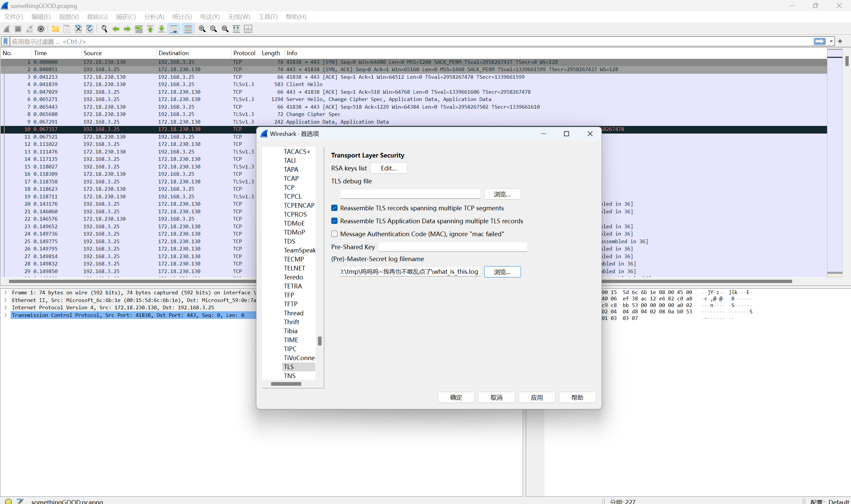This screenshot has width=851, height=504.
Task: Close this capture file icon
Action: tap(78, 29)
